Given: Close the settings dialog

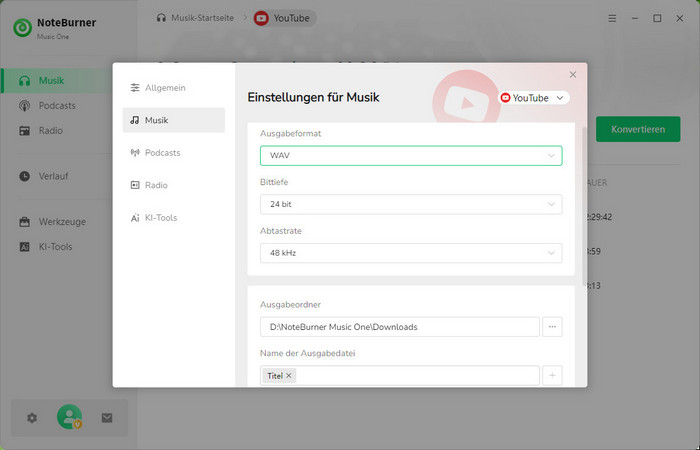Looking at the screenshot, I should coord(573,75).
